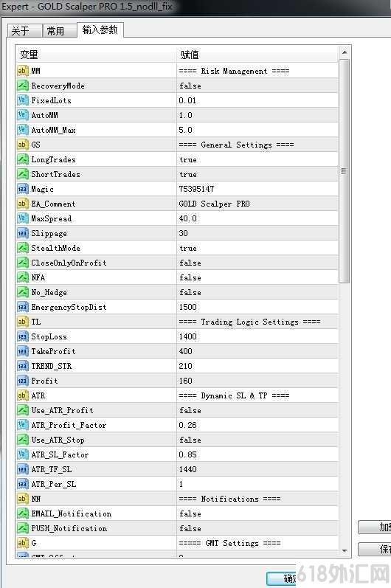
Task: Open the EMAIL_Notification false value cell
Action: click(x=257, y=513)
